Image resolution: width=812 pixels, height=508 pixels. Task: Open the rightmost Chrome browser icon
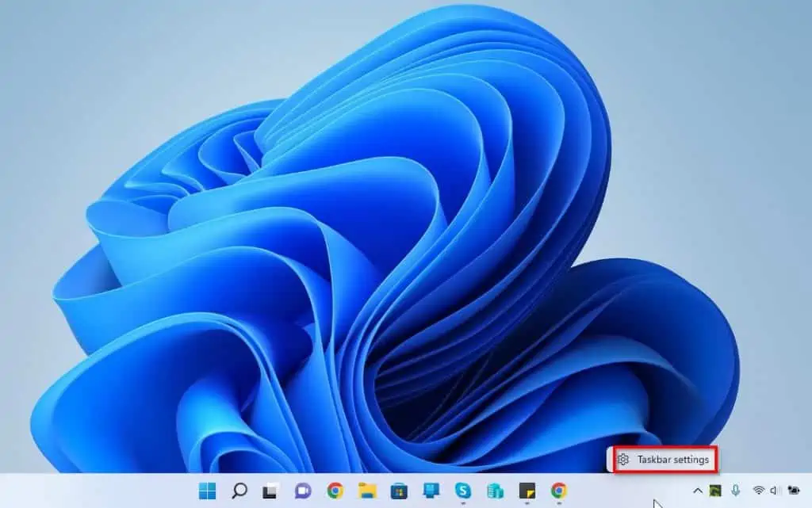tap(558, 490)
